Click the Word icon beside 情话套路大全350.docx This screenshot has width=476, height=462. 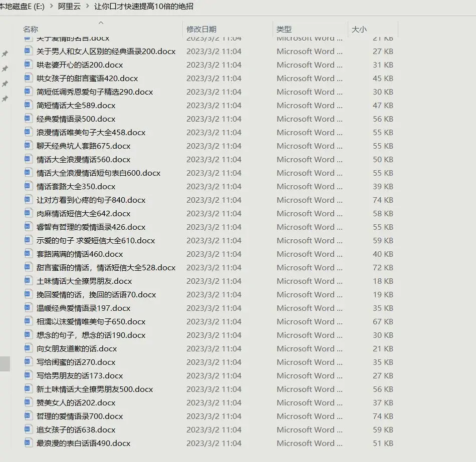point(29,186)
